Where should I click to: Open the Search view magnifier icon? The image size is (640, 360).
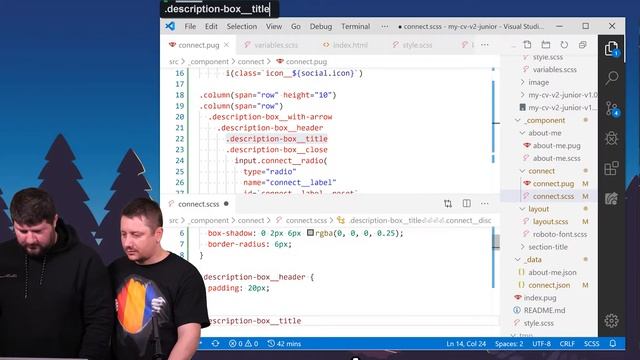[611, 78]
